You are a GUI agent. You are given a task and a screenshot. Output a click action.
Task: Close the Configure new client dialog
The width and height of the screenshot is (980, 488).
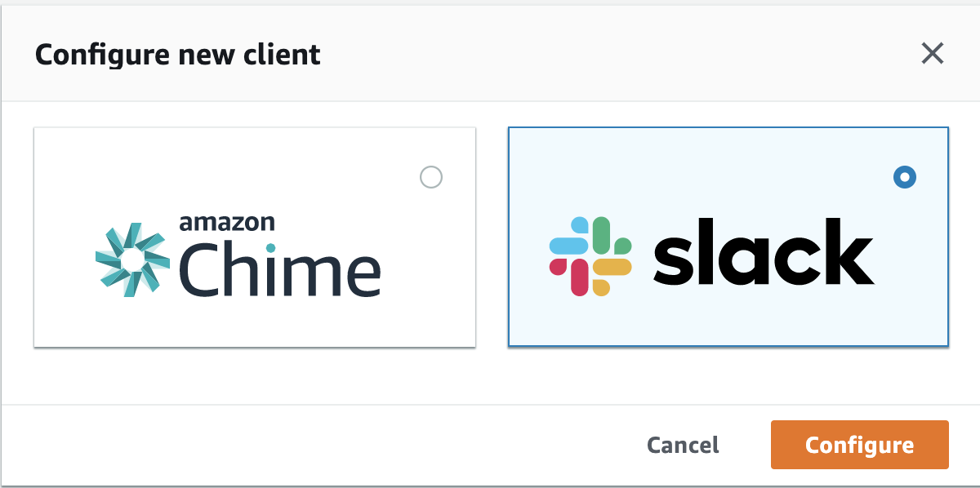tap(932, 54)
